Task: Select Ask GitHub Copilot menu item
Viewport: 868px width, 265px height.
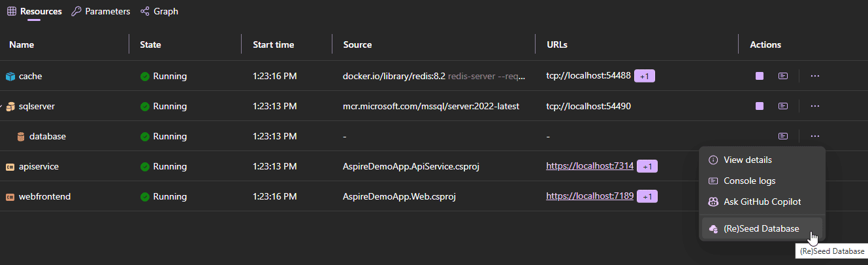Action: coord(762,202)
